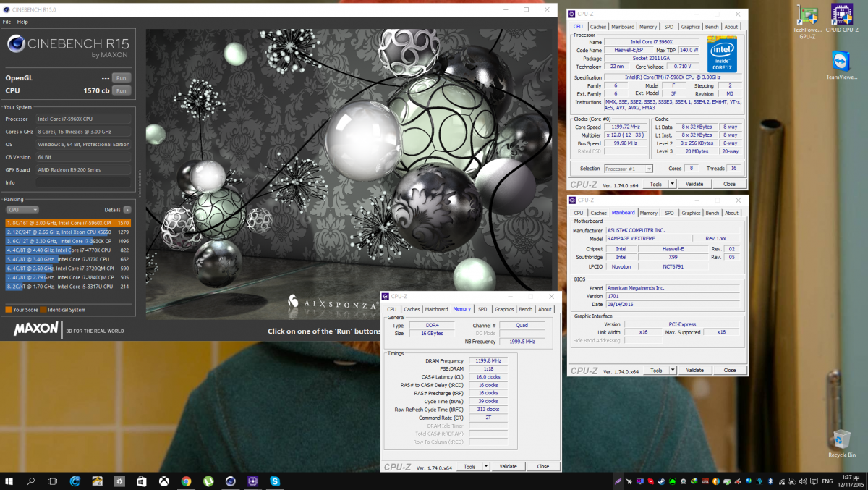This screenshot has width=868, height=490.
Task: Click Validate in CPU-Z Mainboard window
Action: coord(694,370)
